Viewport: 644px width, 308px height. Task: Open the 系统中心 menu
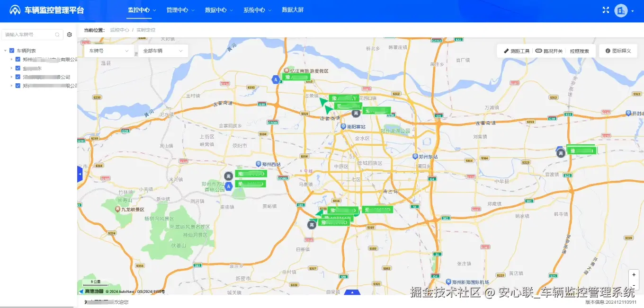[x=254, y=9]
